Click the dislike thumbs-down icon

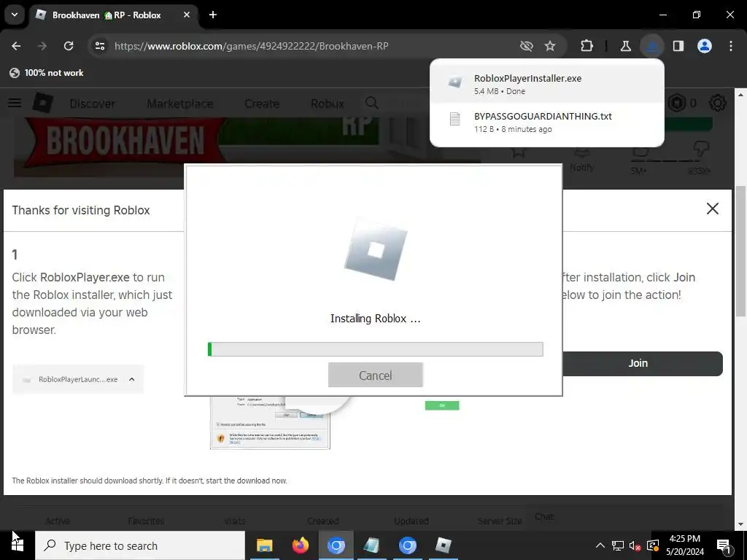coord(700,150)
